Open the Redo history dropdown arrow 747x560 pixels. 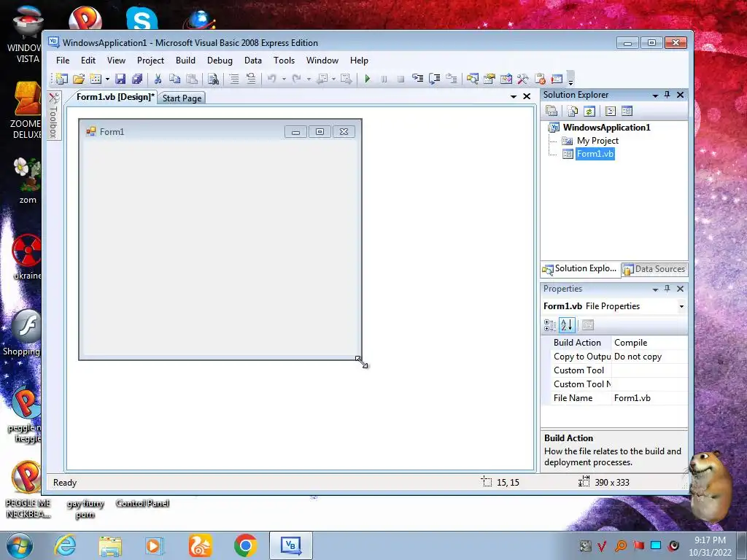click(x=309, y=79)
